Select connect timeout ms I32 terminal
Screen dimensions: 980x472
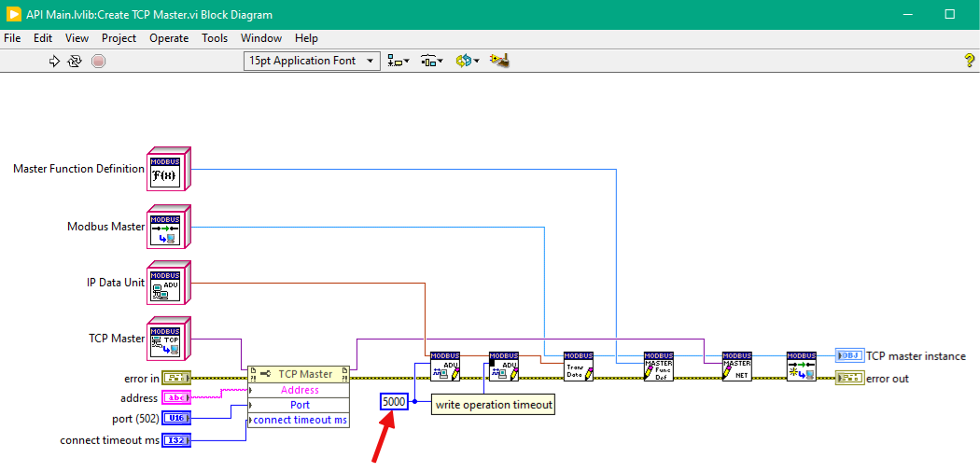(x=177, y=441)
